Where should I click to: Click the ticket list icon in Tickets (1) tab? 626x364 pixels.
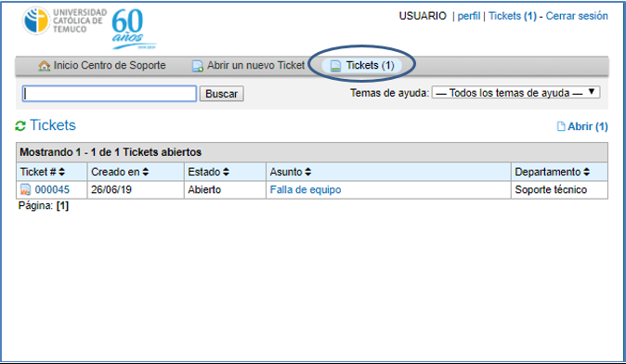(x=336, y=66)
